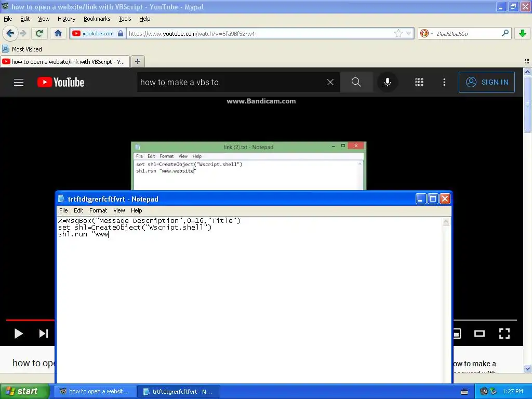Viewport: 532px width, 399px height.
Task: Clear the YouTube search text with X
Action: [x=330, y=82]
